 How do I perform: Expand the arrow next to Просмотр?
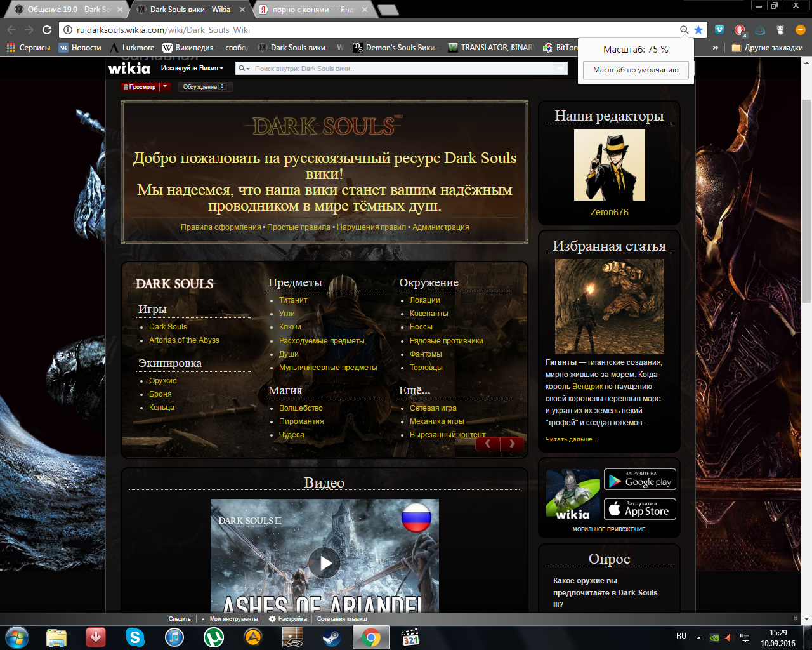click(165, 87)
